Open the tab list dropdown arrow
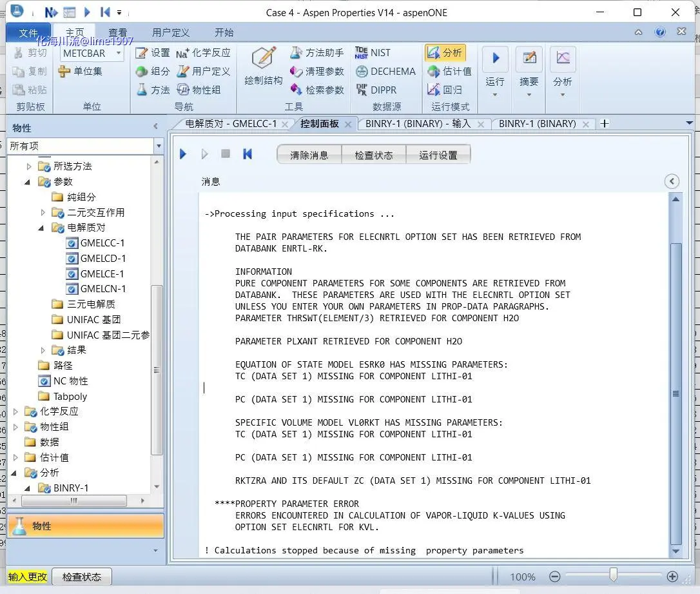700x594 pixels. click(x=689, y=123)
